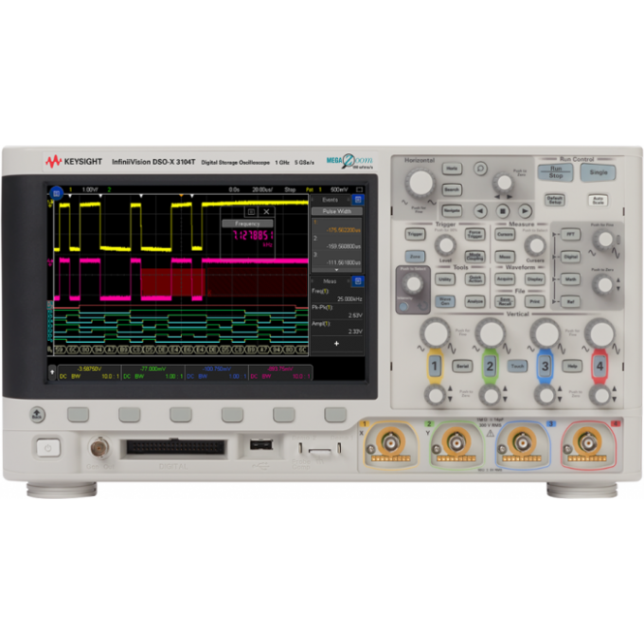Push the Serial decode key

pyautogui.click(x=462, y=366)
